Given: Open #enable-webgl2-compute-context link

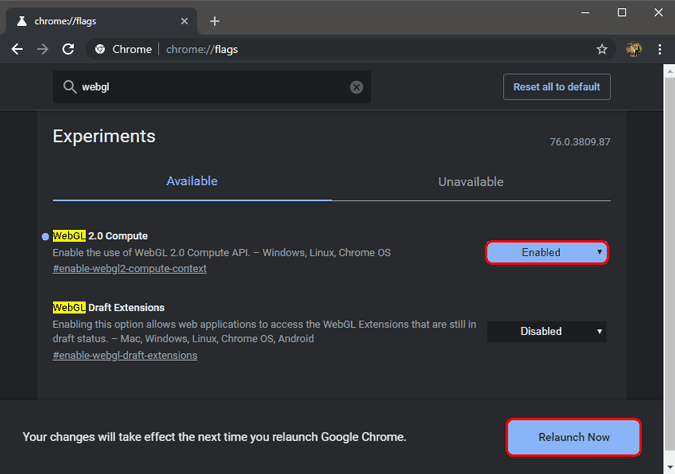Looking at the screenshot, I should (x=129, y=269).
